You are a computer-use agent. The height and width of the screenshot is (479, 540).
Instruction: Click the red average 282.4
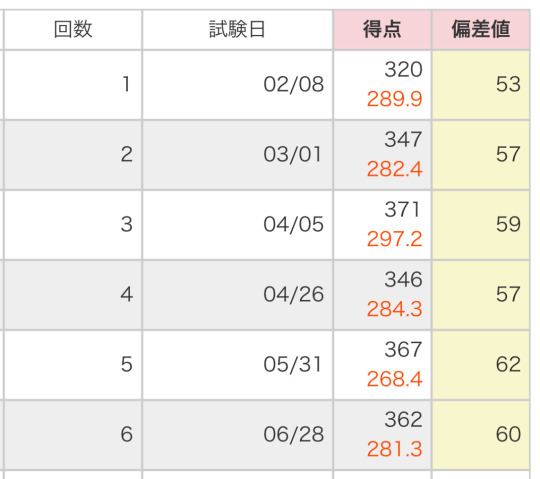(394, 169)
